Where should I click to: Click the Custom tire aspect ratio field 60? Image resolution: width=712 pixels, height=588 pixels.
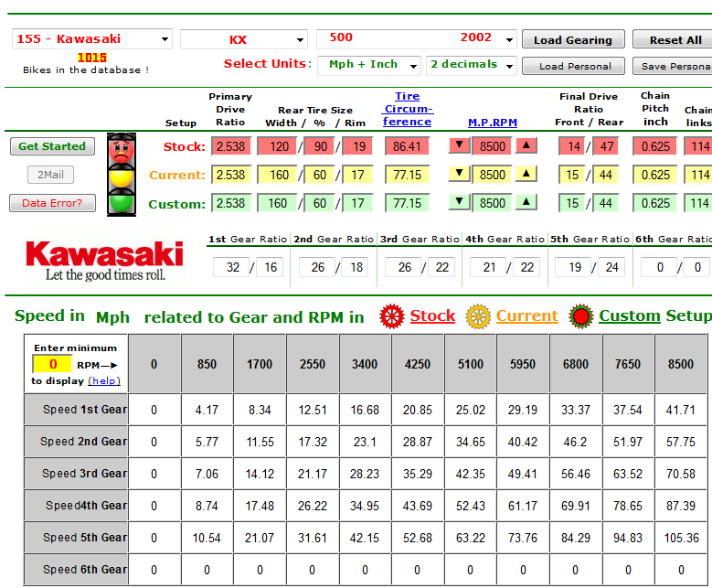coord(319,203)
